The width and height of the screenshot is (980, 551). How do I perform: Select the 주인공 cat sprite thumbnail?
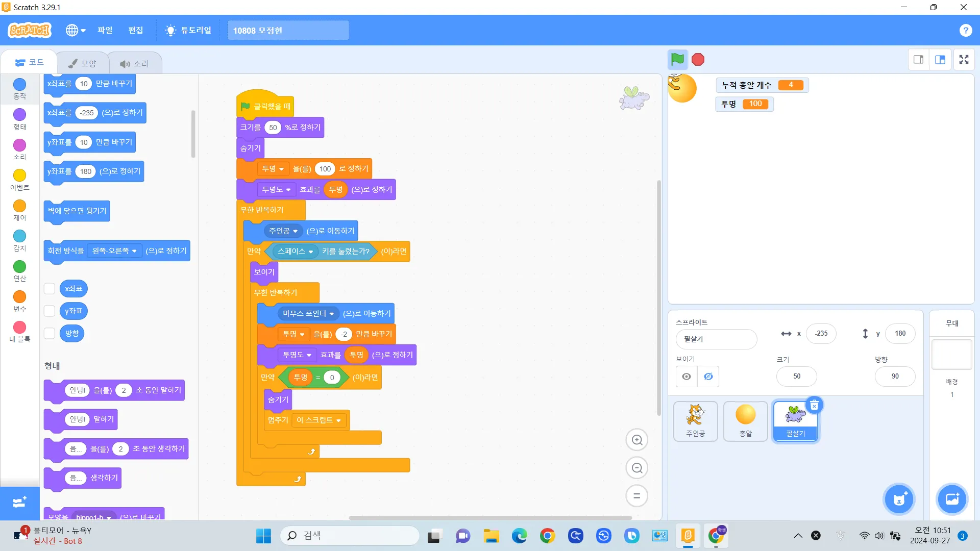[x=695, y=420]
